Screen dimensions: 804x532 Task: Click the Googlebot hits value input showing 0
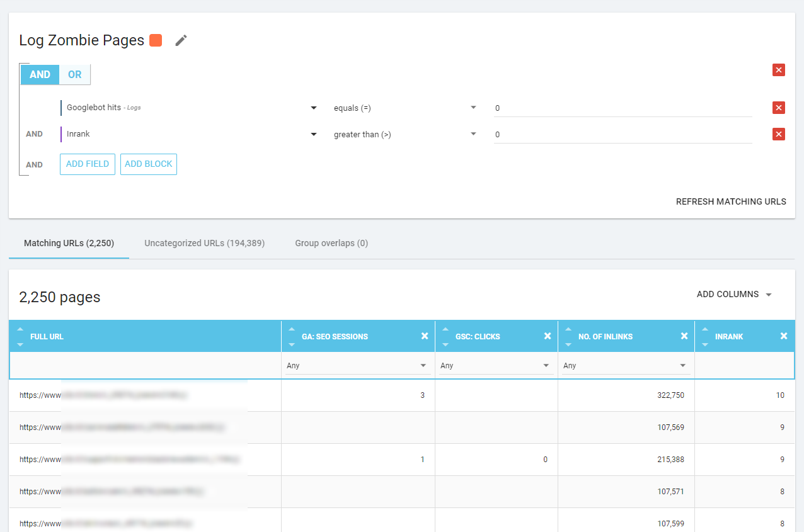(x=623, y=108)
